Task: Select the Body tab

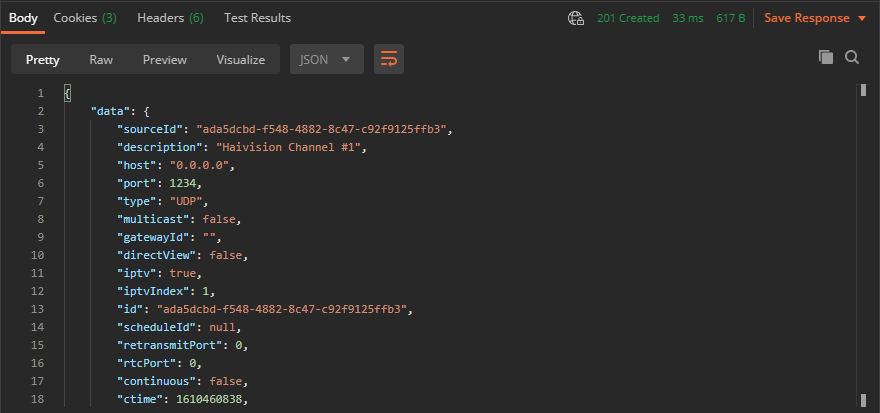Action: coord(23,18)
